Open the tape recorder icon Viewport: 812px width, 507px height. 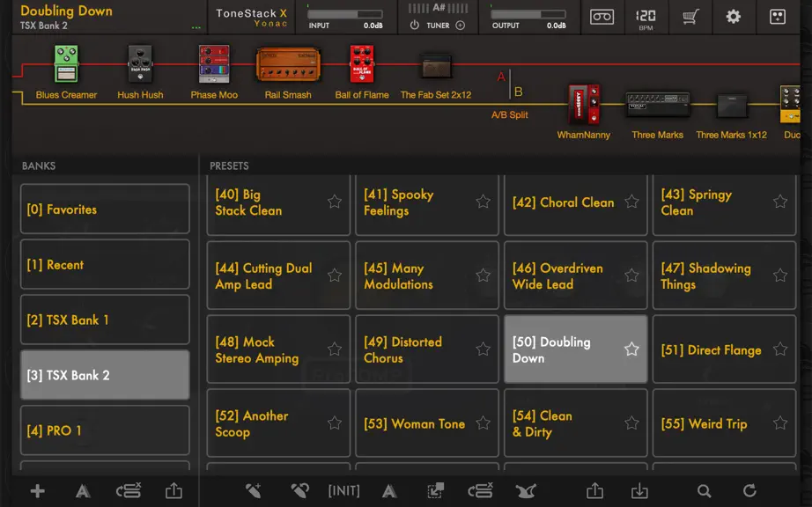602,17
